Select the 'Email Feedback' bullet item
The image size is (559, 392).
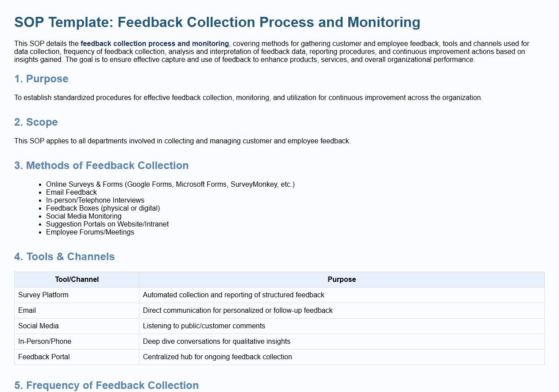(x=71, y=192)
